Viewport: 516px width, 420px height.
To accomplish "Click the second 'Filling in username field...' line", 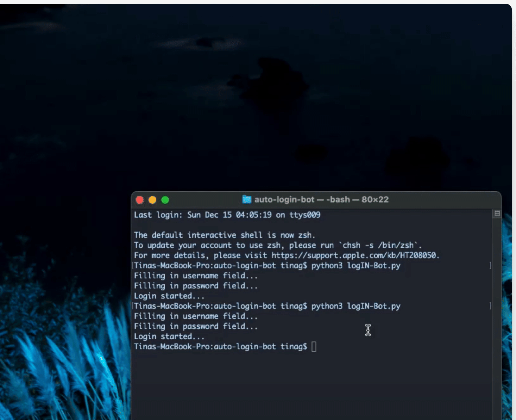I will [x=196, y=316].
